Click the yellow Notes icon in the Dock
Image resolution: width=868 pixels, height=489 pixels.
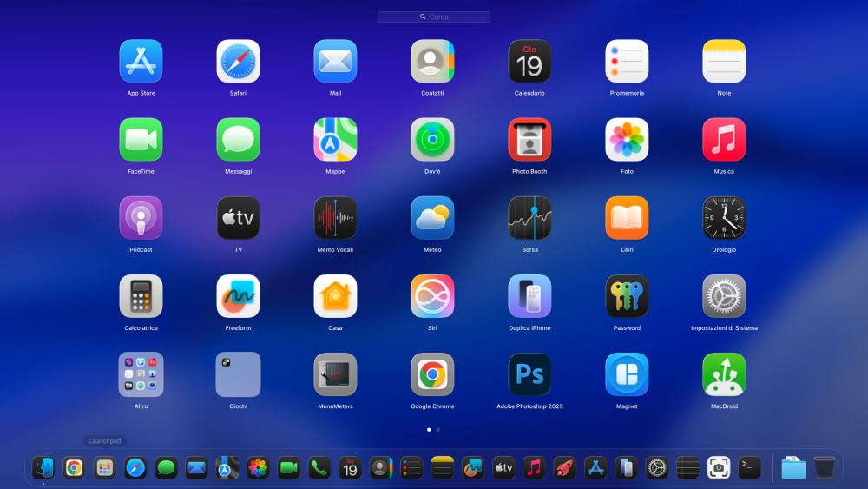(x=443, y=468)
